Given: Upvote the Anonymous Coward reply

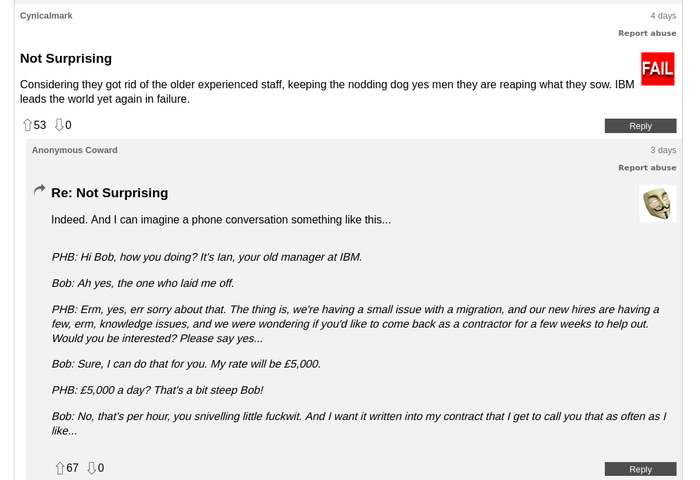Looking at the screenshot, I should [60, 468].
